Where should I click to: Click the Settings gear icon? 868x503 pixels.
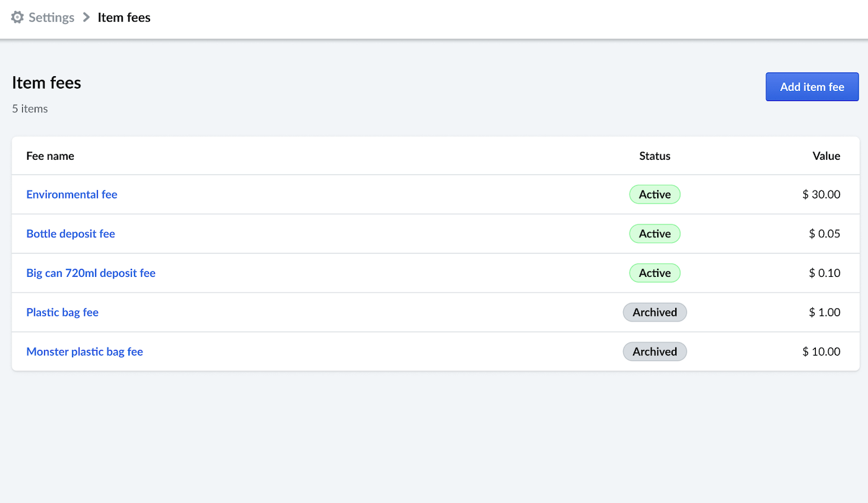click(x=17, y=17)
